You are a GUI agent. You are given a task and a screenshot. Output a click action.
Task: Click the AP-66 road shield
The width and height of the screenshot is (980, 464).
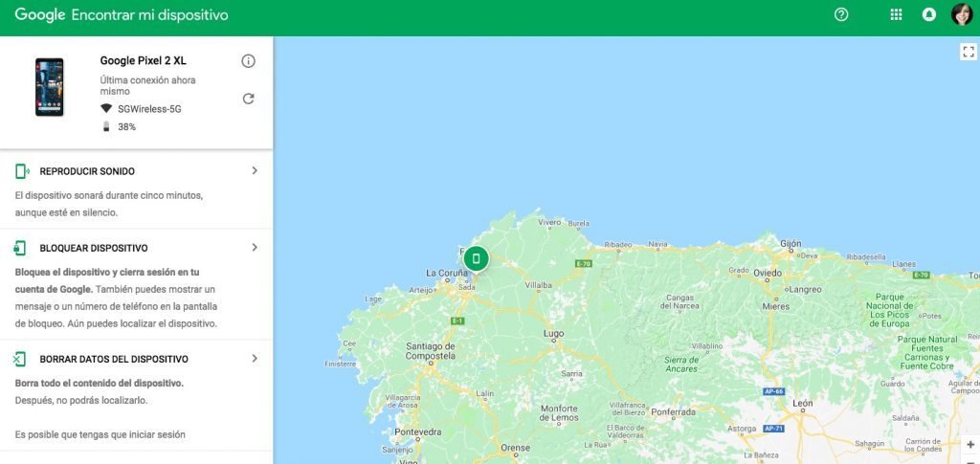773,391
